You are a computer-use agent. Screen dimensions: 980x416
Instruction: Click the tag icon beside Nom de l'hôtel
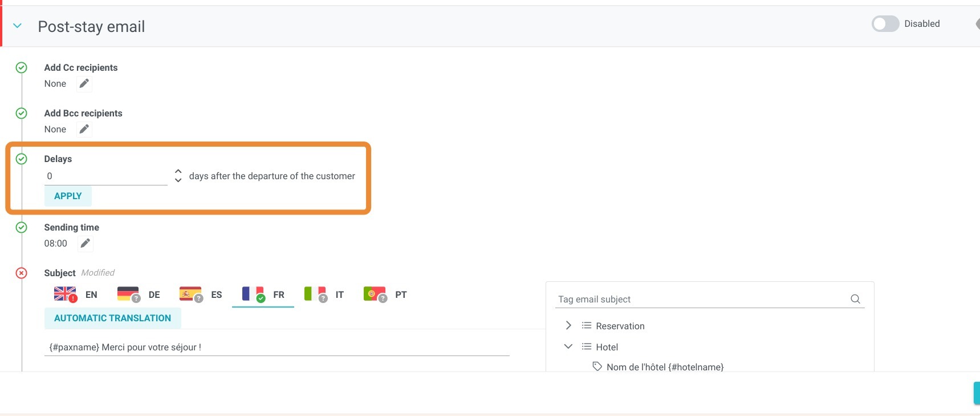pyautogui.click(x=597, y=366)
